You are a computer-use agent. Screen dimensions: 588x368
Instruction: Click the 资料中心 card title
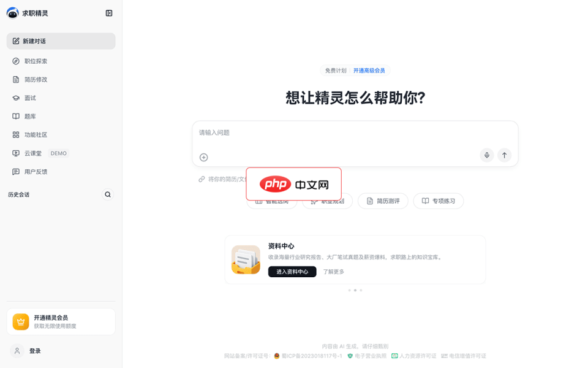pos(281,246)
